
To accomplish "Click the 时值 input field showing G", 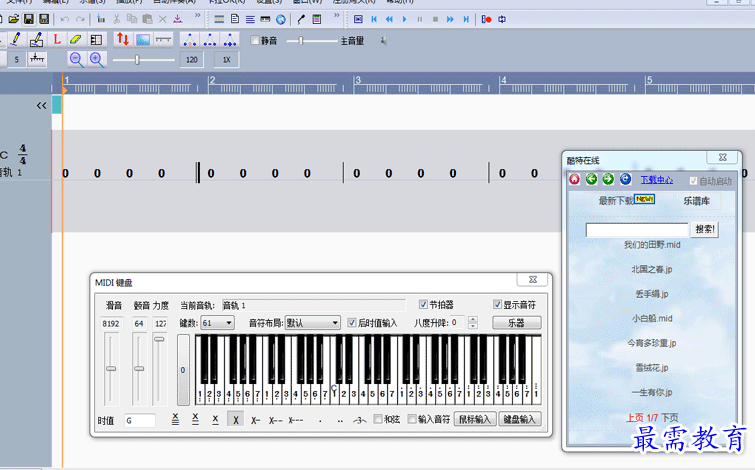I will coord(140,420).
